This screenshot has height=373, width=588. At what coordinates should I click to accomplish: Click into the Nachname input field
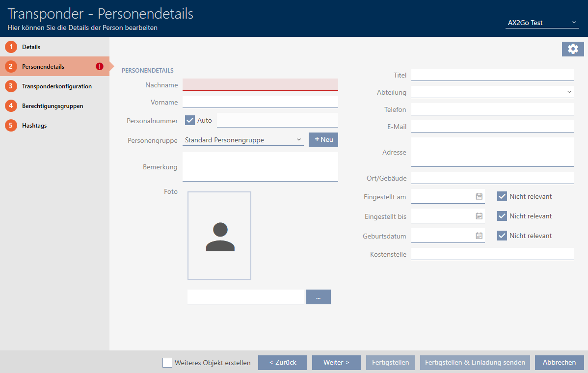click(260, 84)
